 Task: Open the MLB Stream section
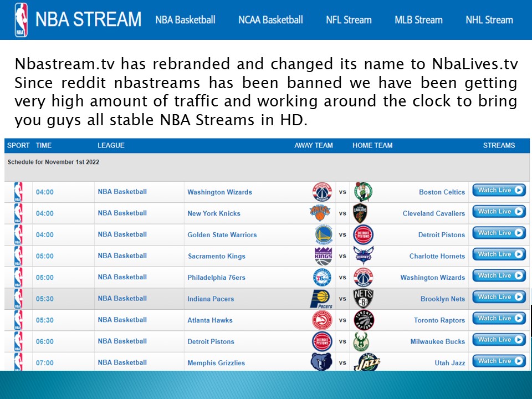pos(418,19)
